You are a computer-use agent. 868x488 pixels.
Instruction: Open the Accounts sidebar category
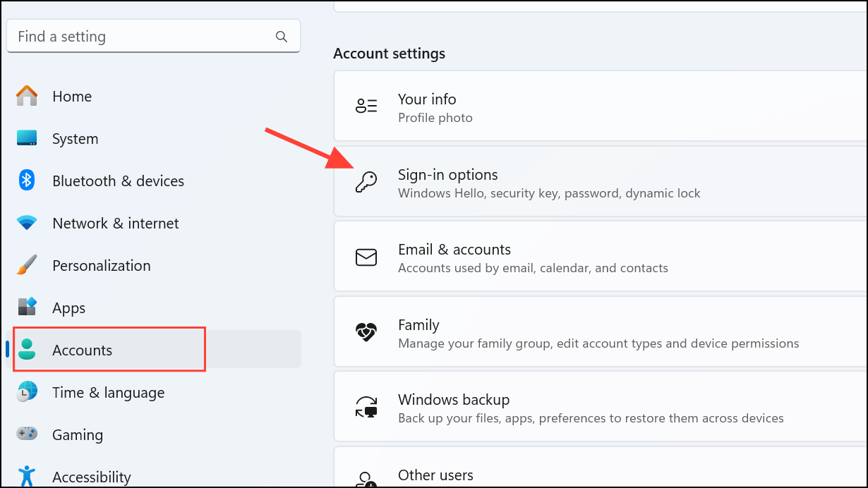(82, 350)
